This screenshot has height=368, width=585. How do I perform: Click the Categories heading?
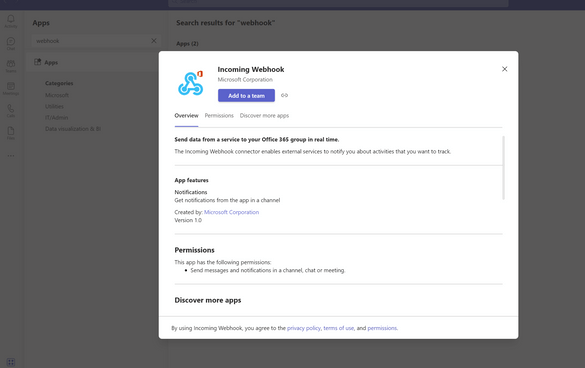[59, 83]
